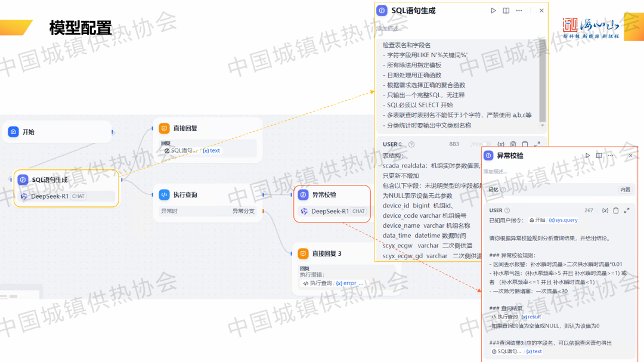Open help docs icon in SQL语句生成 panel
This screenshot has height=362, width=644.
point(506,11)
